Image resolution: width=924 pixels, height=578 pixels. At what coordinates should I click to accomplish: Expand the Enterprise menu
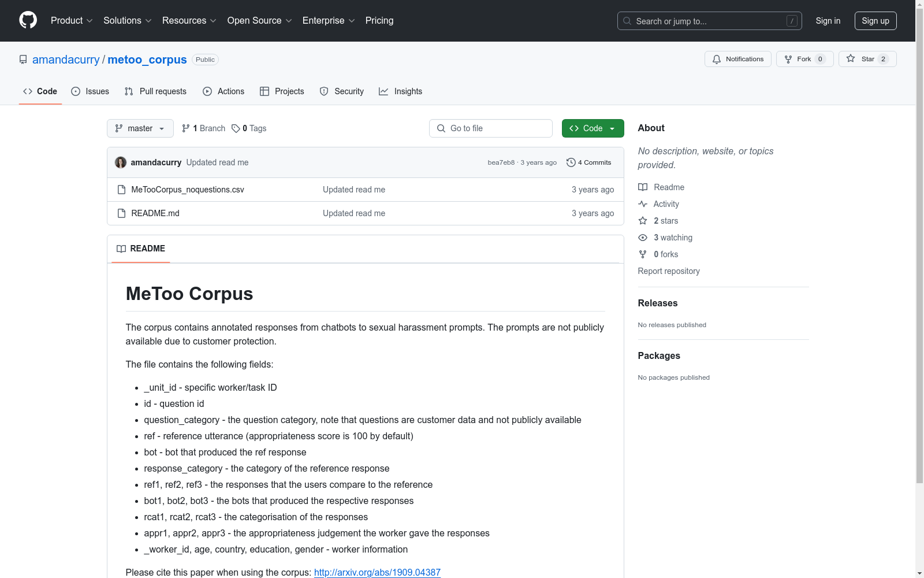pyautogui.click(x=329, y=21)
